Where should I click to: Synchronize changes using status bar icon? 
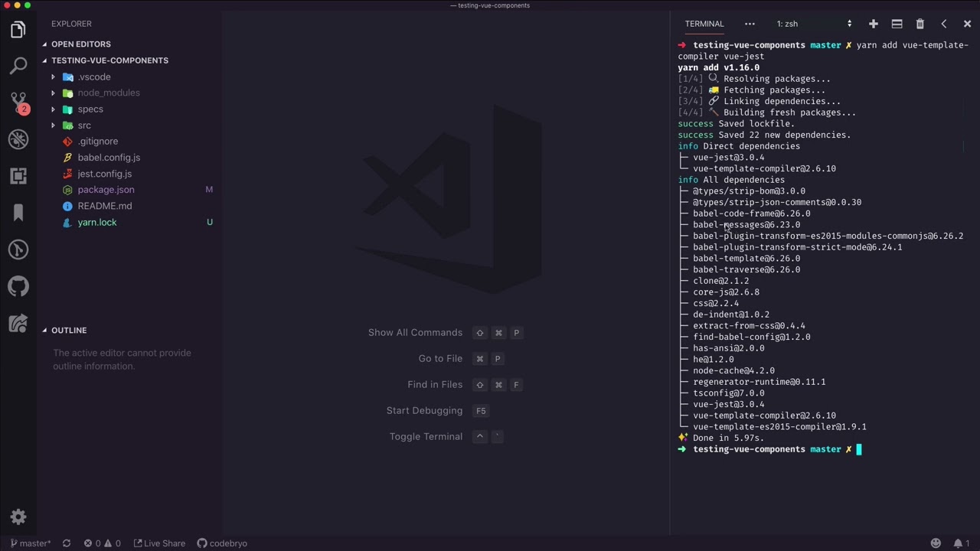click(67, 543)
